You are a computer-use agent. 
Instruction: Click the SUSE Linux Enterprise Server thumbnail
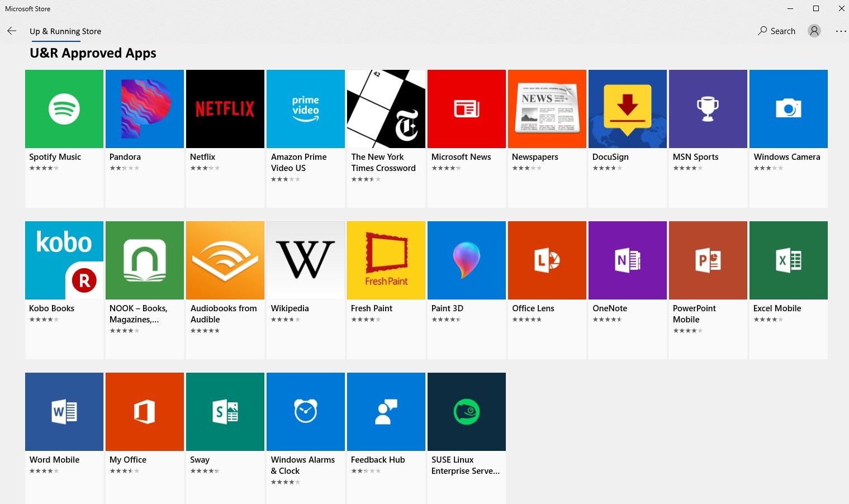(x=467, y=412)
